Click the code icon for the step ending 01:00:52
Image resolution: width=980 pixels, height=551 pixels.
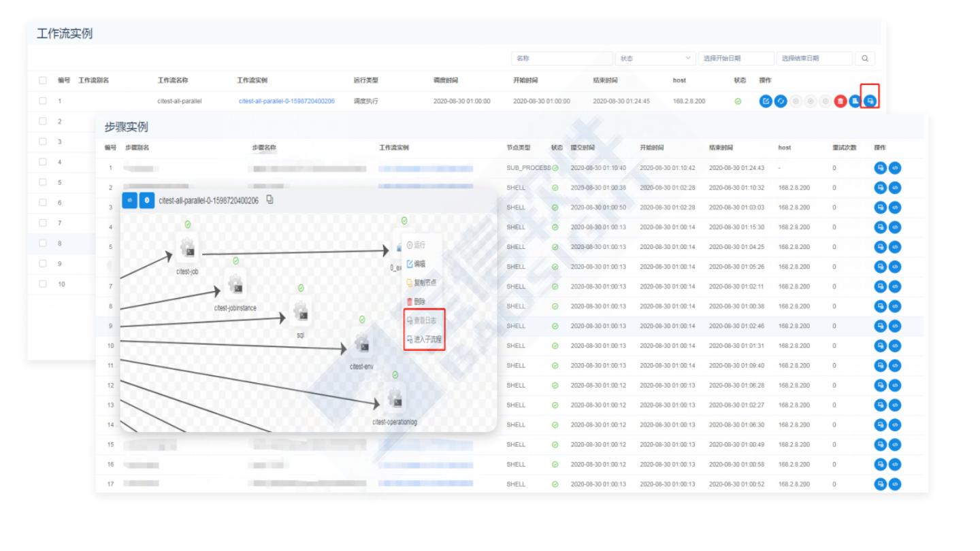[x=895, y=484]
